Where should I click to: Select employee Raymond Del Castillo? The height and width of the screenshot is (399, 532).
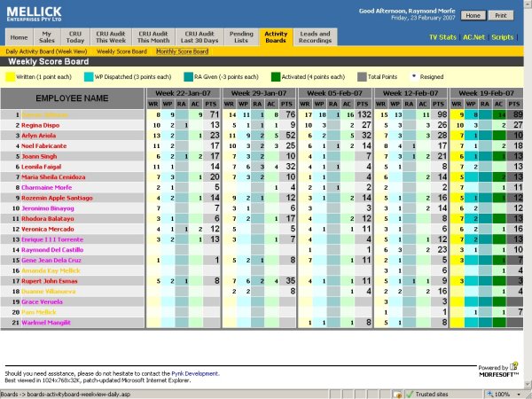tap(52, 250)
